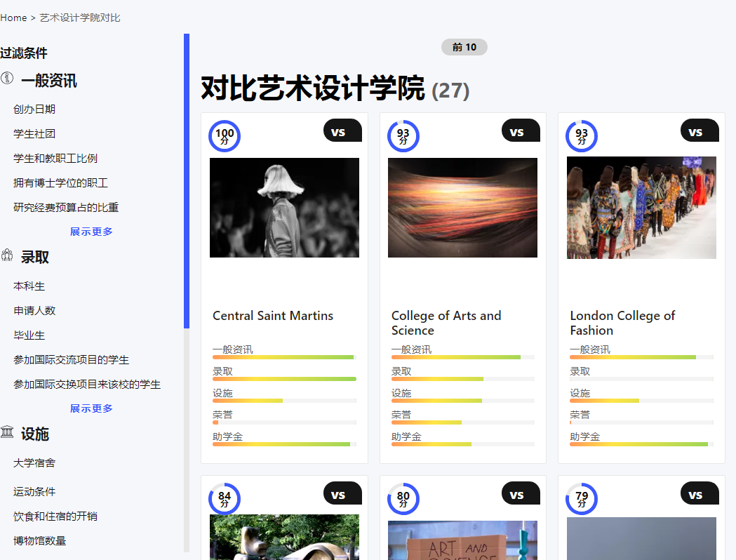Select 大学宿舍 filter
Viewport: 736px width, 560px height.
point(34,463)
